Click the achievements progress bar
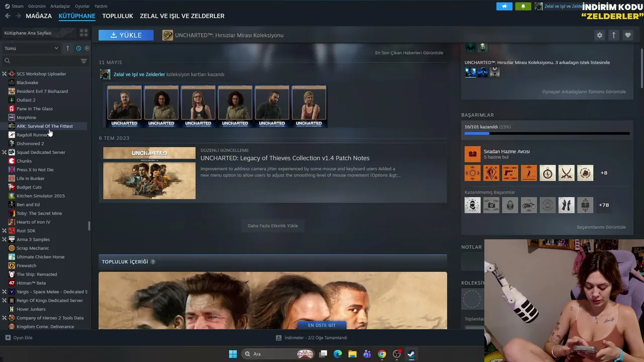644x362 pixels. tap(547, 134)
